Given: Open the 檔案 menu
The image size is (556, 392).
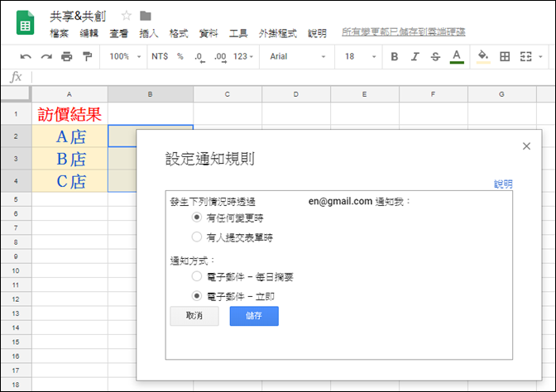Looking at the screenshot, I should [59, 33].
